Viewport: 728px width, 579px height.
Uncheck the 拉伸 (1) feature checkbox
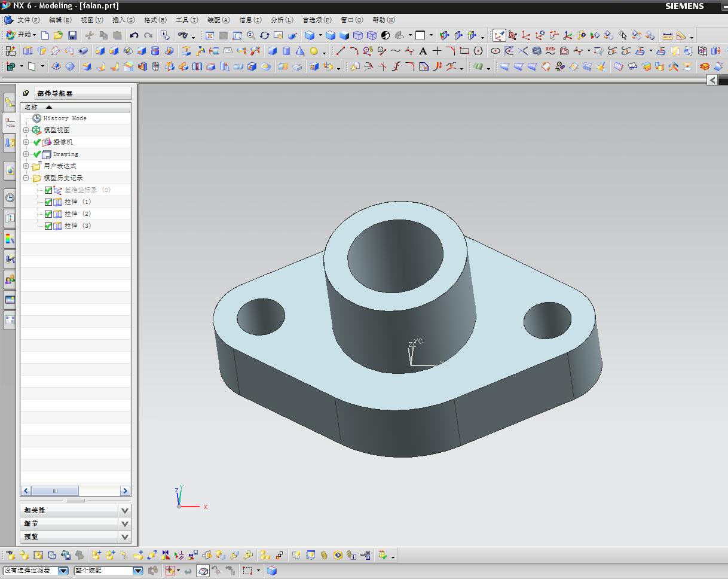point(48,202)
